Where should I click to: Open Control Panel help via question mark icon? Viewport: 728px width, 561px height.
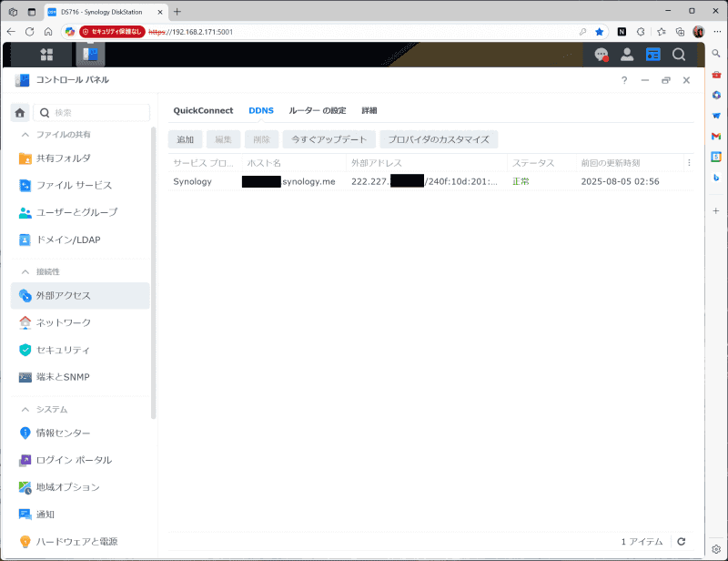point(624,80)
